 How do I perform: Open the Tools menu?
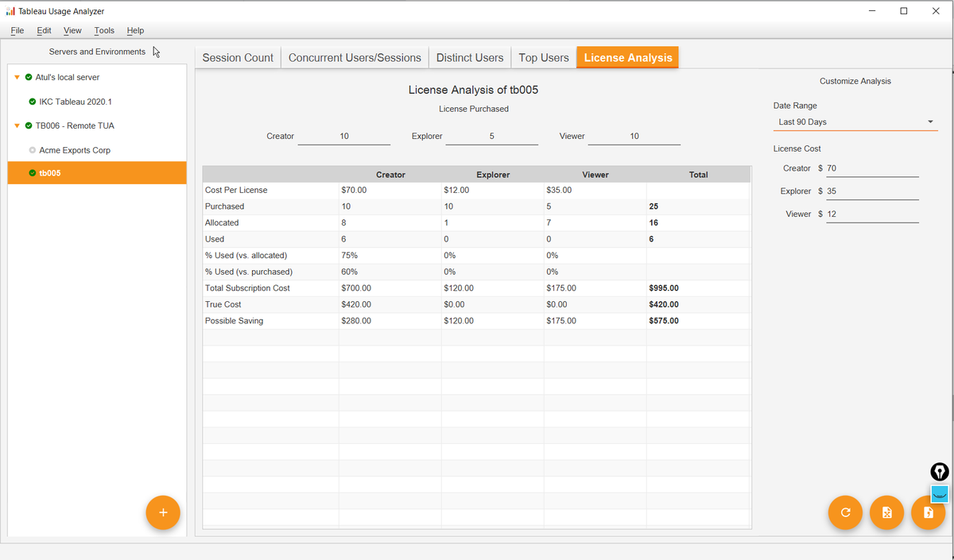tap(104, 30)
